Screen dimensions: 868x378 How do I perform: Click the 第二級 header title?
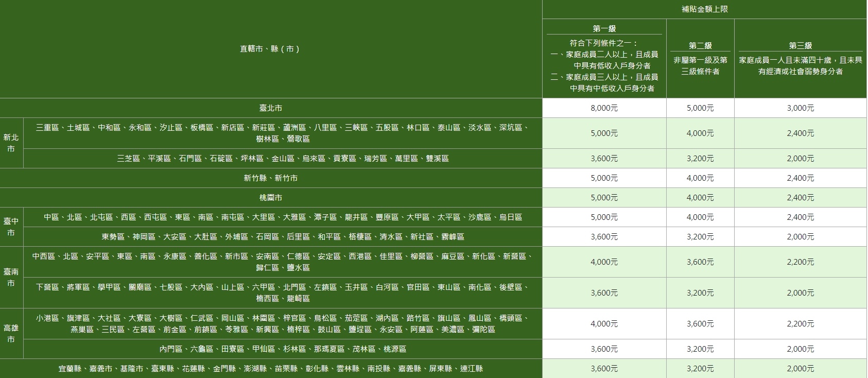(700, 46)
